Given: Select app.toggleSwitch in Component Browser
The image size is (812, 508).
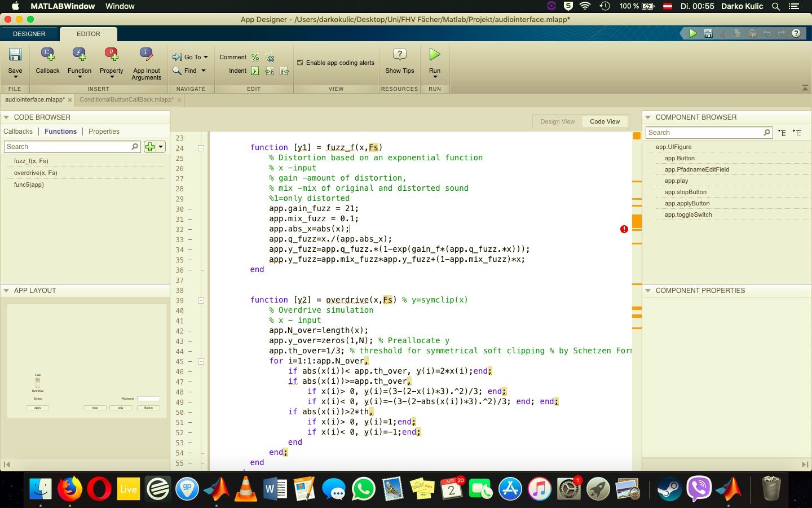Looking at the screenshot, I should [x=688, y=214].
